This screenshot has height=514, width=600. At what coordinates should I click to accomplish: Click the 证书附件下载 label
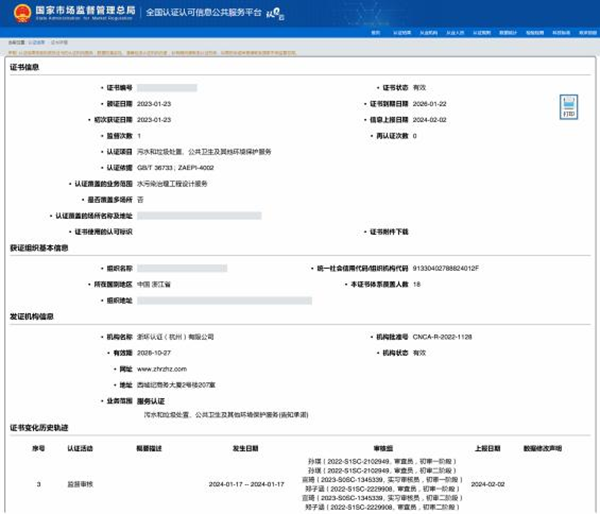[x=390, y=231]
